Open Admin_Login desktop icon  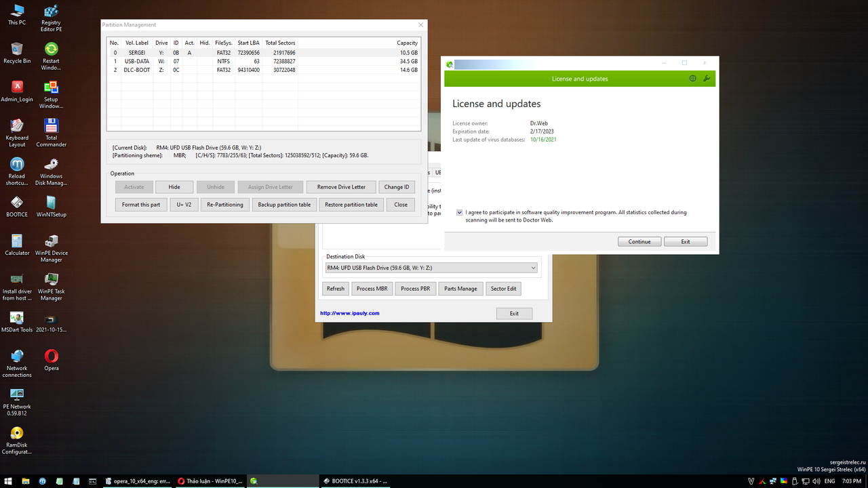click(17, 91)
